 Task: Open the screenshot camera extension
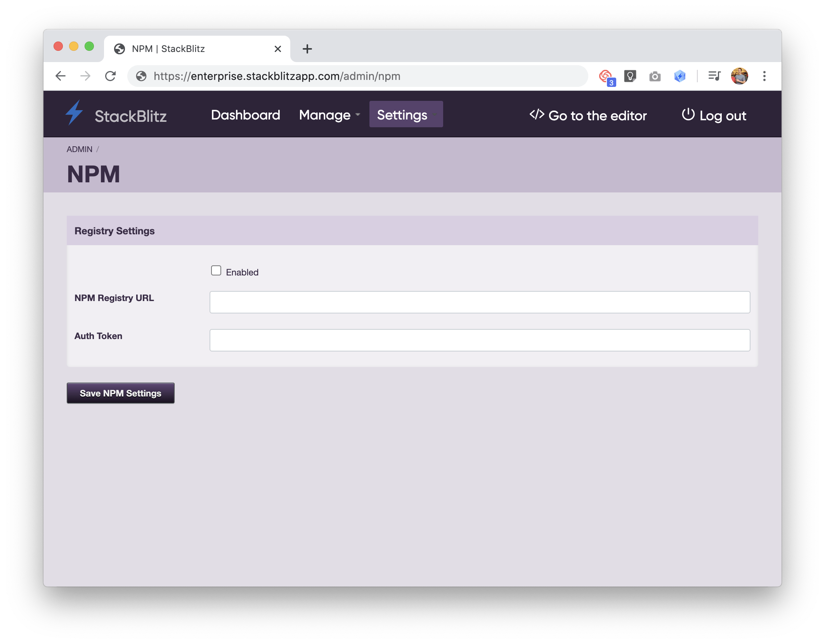pyautogui.click(x=655, y=76)
